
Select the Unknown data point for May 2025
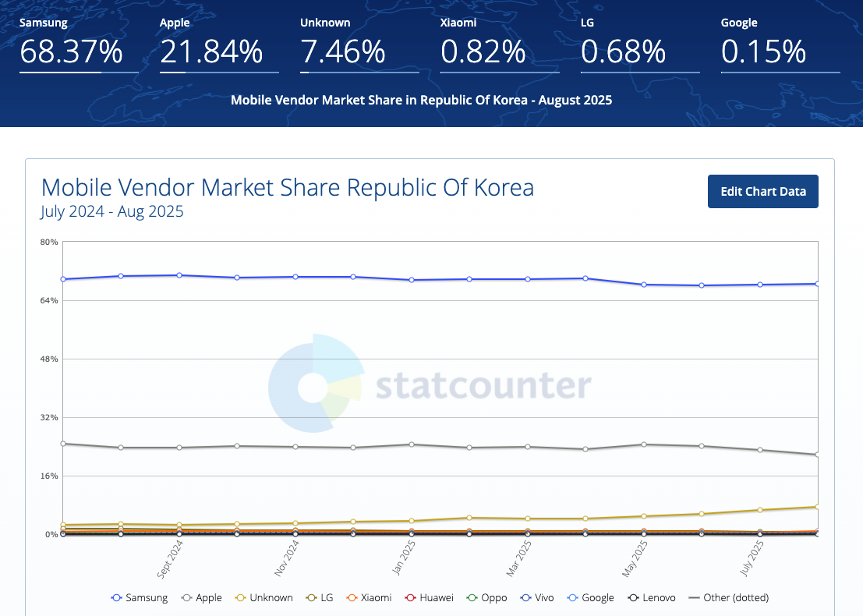[644, 516]
